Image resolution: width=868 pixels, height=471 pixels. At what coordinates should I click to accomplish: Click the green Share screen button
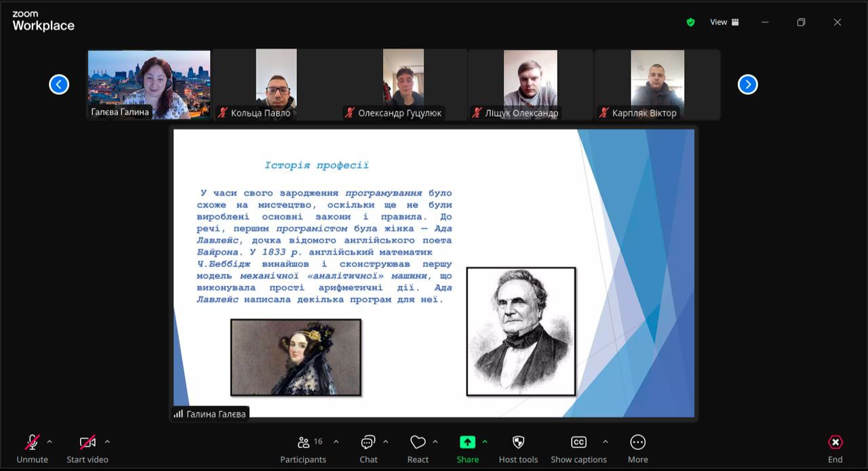(467, 449)
